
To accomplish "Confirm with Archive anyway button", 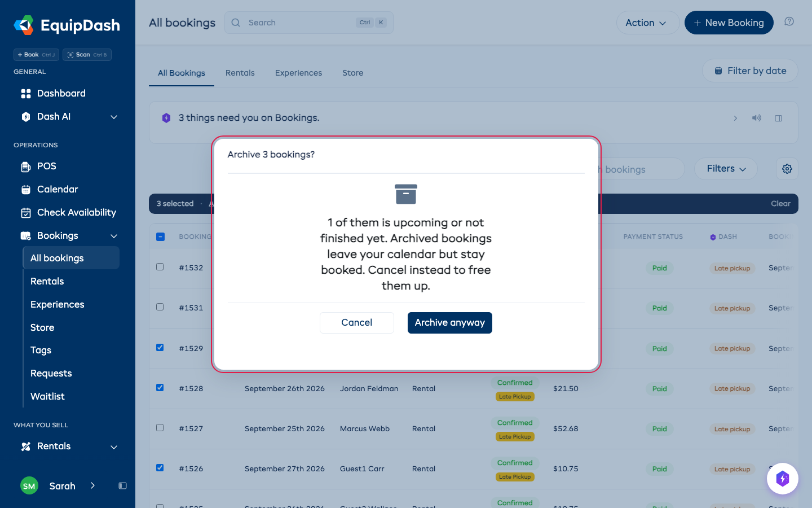I will 450,323.
